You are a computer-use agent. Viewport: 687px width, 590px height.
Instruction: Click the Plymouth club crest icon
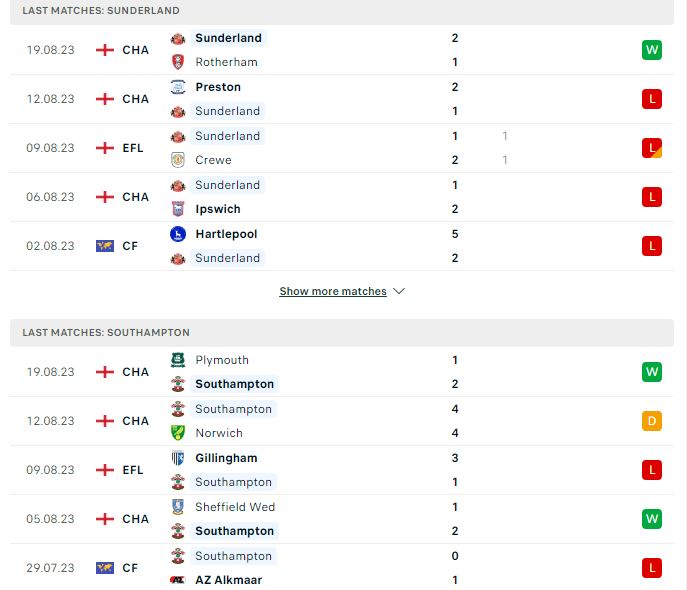pyautogui.click(x=178, y=360)
